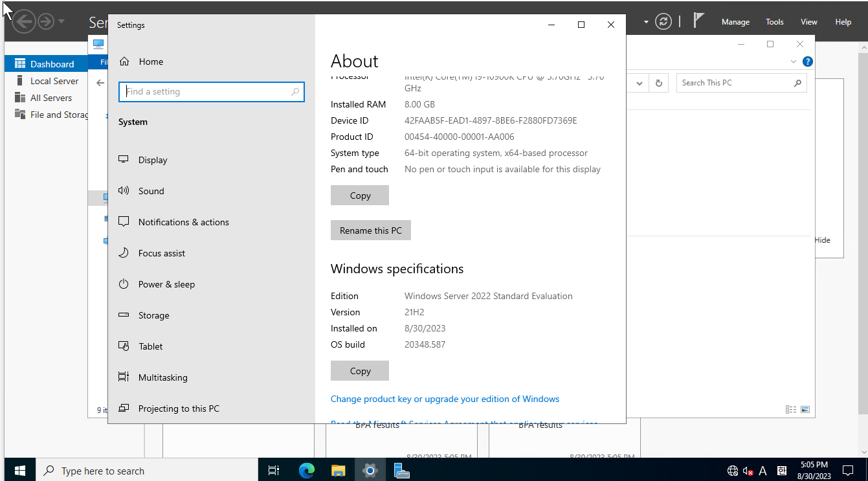868x481 pixels.
Task: Change product key or upgrade edition link
Action: [445, 399]
